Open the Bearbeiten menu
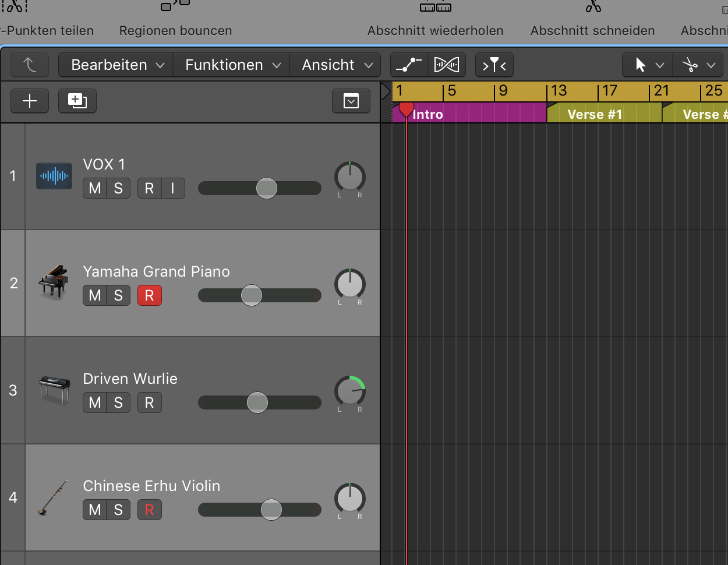The height and width of the screenshot is (565, 728). (116, 65)
